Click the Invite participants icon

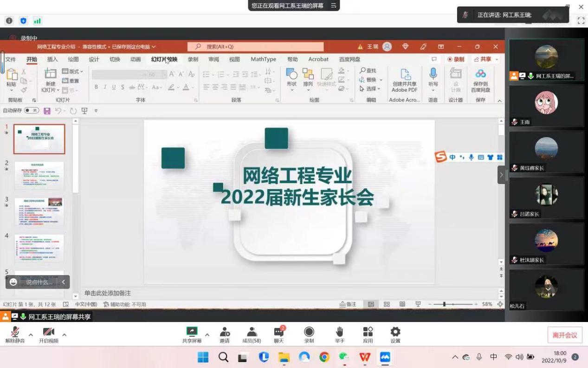click(225, 332)
